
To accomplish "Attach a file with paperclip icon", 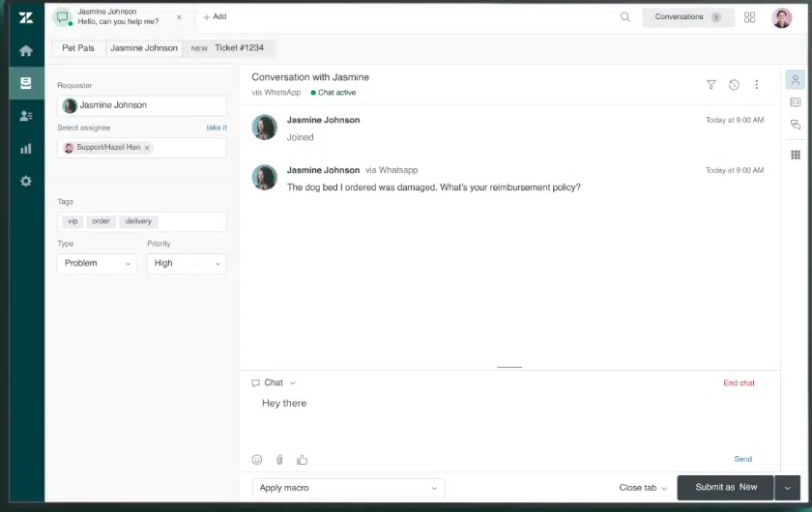I will (279, 460).
